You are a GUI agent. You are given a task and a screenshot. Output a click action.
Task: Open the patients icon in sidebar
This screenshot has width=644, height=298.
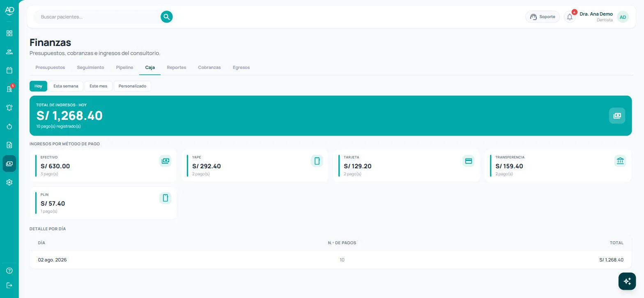[9, 52]
